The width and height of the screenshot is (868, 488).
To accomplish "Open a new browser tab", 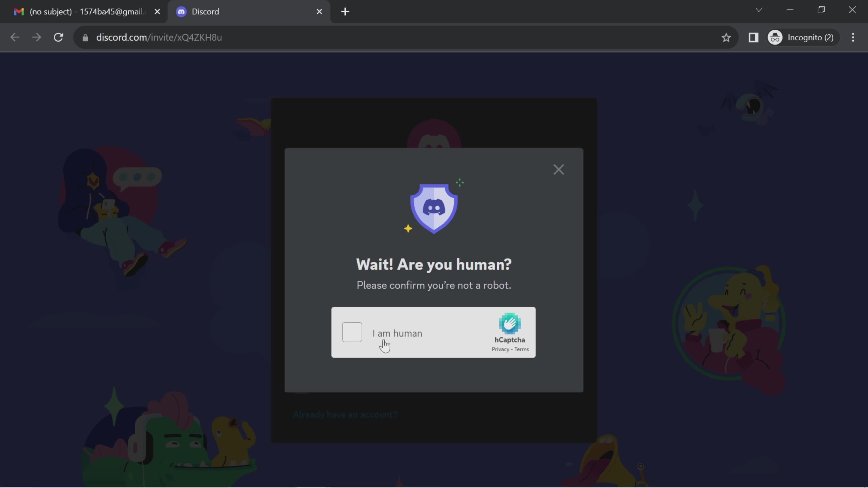I will pyautogui.click(x=345, y=12).
